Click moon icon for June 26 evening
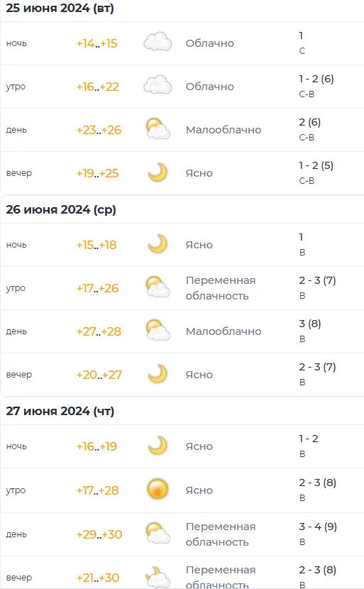The image size is (364, 589). [158, 374]
